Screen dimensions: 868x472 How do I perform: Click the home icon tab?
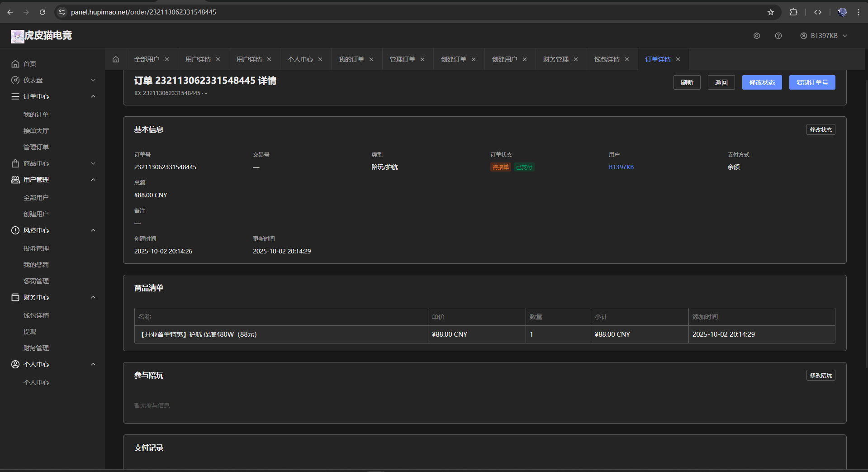coord(116,59)
